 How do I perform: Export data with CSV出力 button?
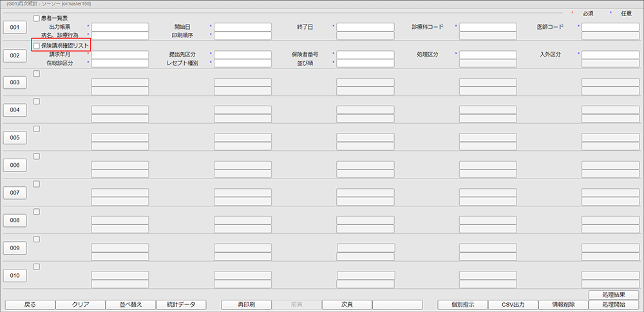click(x=513, y=304)
